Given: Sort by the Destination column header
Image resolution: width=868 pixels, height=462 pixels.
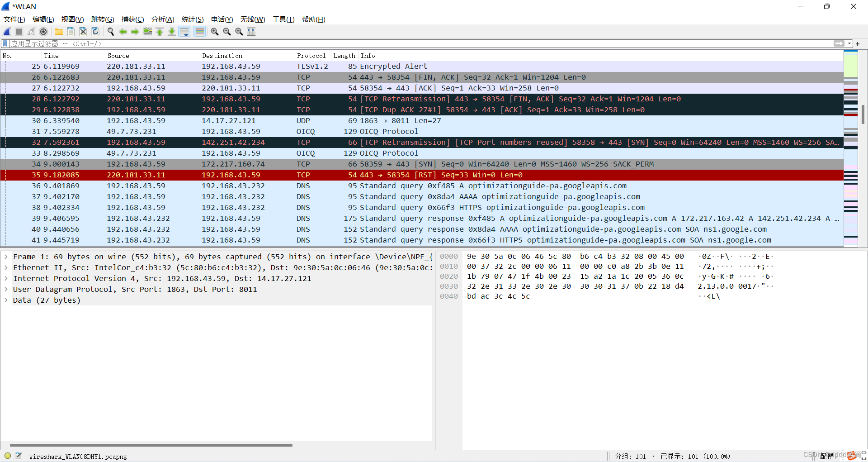Looking at the screenshot, I should 247,56.
